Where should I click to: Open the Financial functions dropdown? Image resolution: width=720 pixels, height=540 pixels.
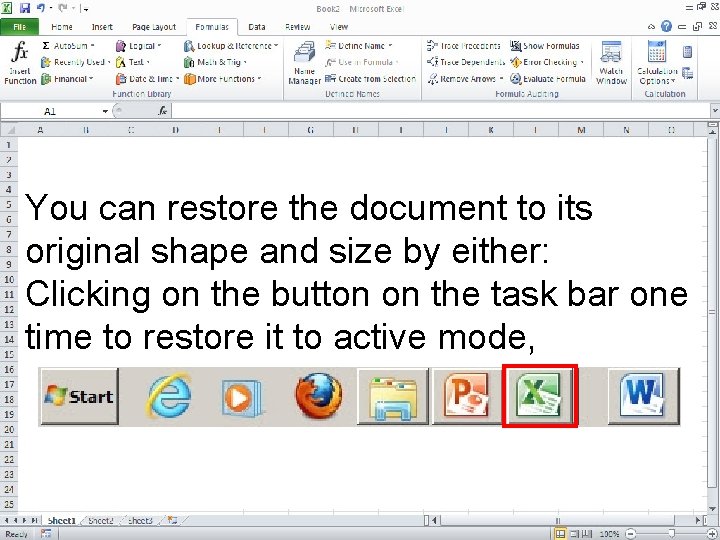tap(67, 79)
